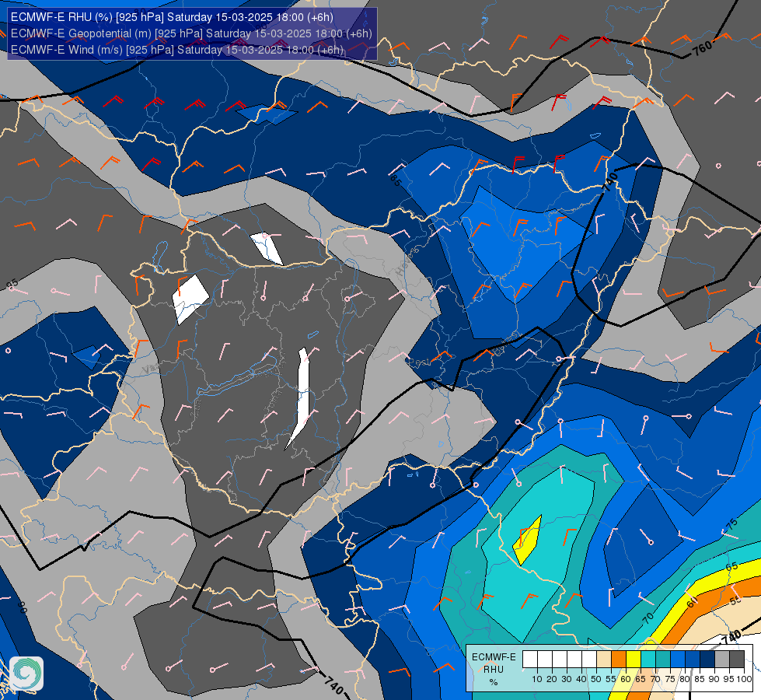Screen dimensions: 761x700
Task: Click the 70 humidity contour label on map
Action: (x=648, y=618)
